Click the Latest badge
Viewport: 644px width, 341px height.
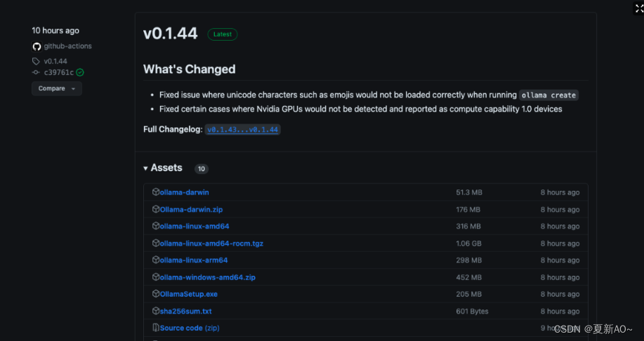tap(223, 34)
